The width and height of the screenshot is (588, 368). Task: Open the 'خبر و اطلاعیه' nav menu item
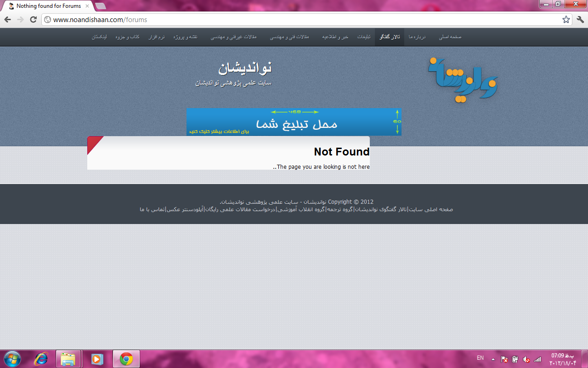tap(335, 37)
